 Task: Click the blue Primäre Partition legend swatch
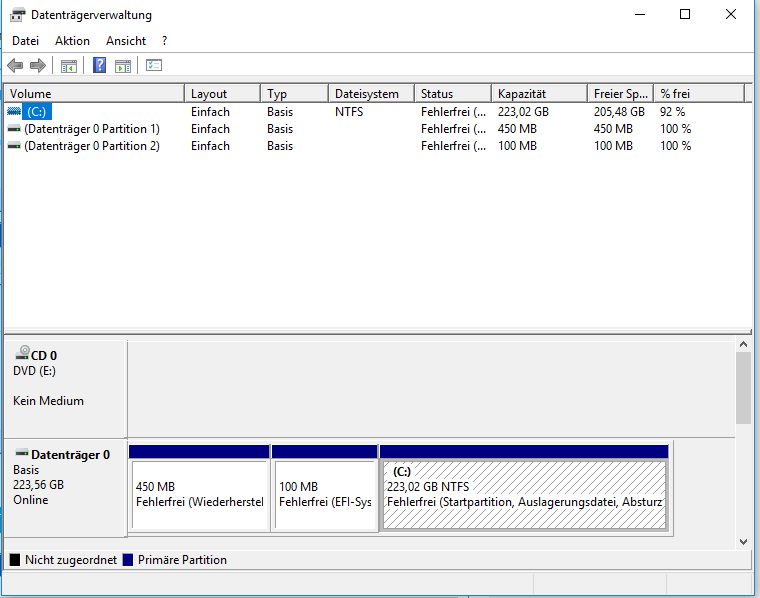click(128, 560)
